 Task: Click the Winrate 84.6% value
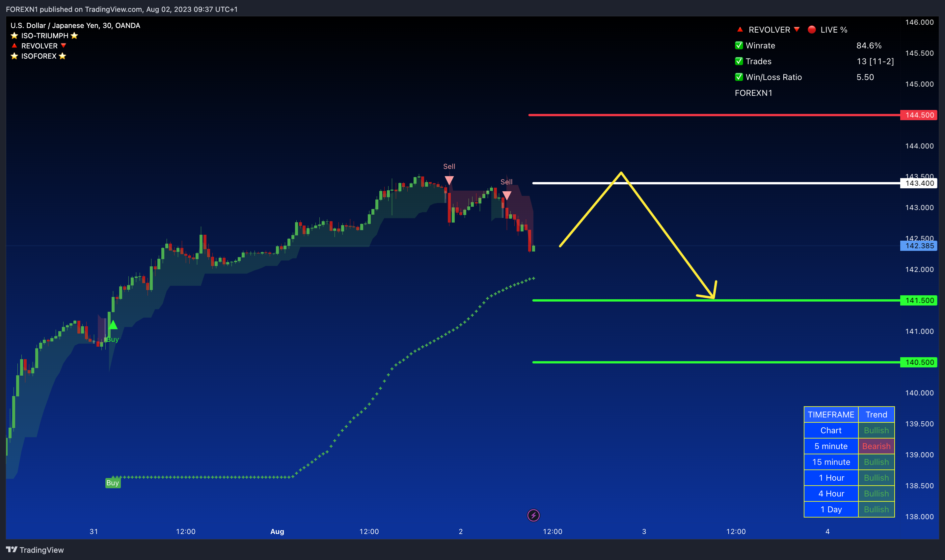coord(869,45)
